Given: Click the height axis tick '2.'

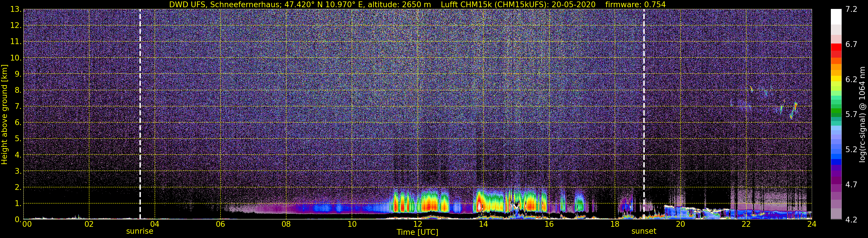Looking at the screenshot, I should pos(18,187).
